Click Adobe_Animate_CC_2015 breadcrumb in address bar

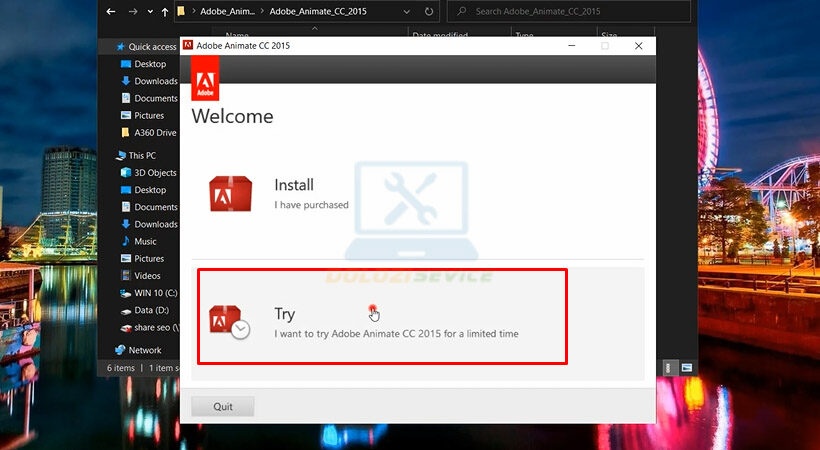pos(318,11)
